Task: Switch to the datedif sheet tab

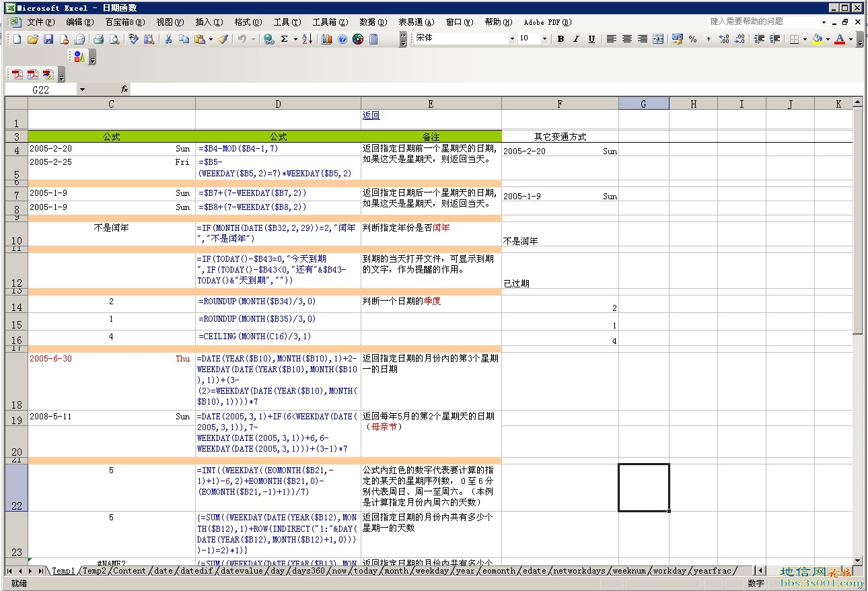Action: [x=196, y=571]
